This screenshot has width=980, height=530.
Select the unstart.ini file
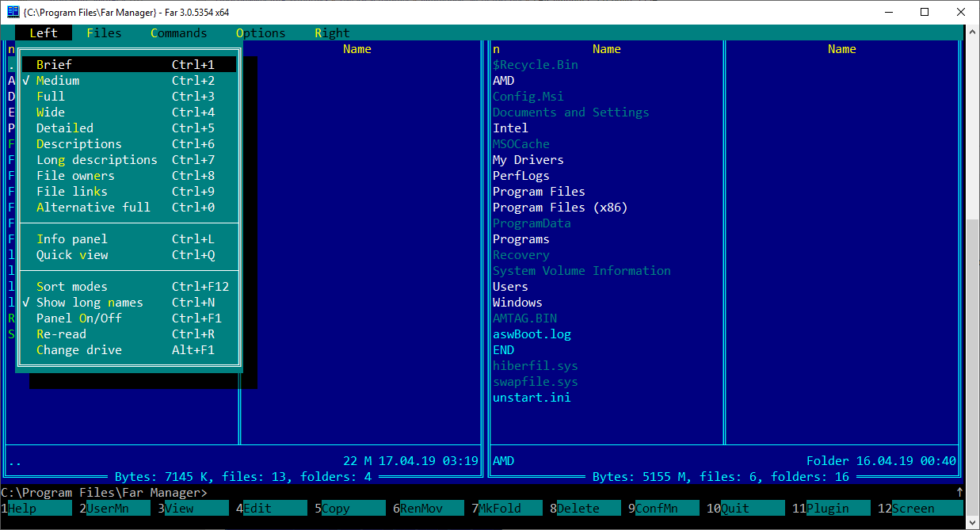[x=532, y=398]
